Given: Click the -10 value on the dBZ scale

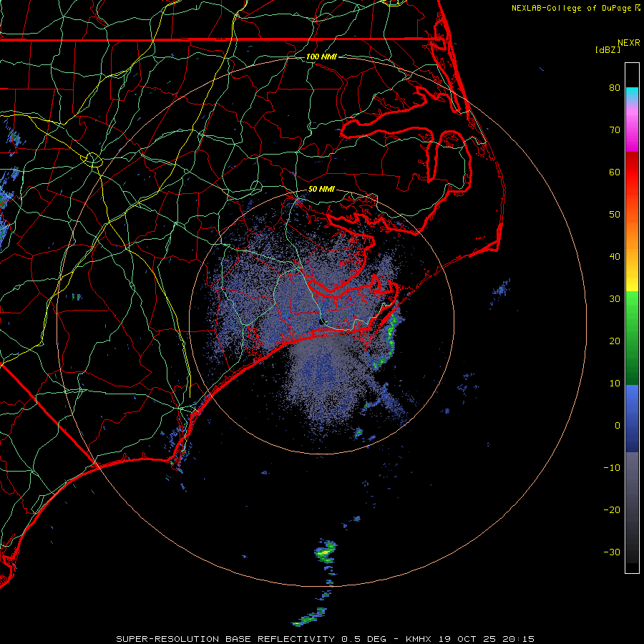Looking at the screenshot, I should (612, 468).
